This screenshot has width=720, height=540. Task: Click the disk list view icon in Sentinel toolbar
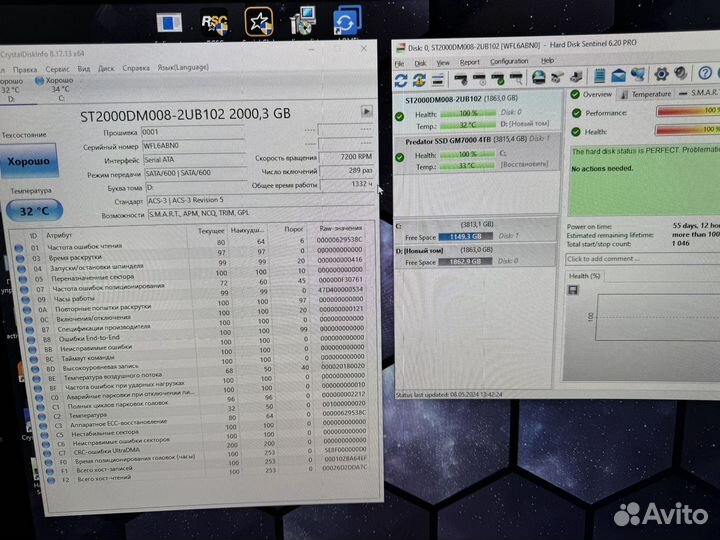click(x=437, y=80)
